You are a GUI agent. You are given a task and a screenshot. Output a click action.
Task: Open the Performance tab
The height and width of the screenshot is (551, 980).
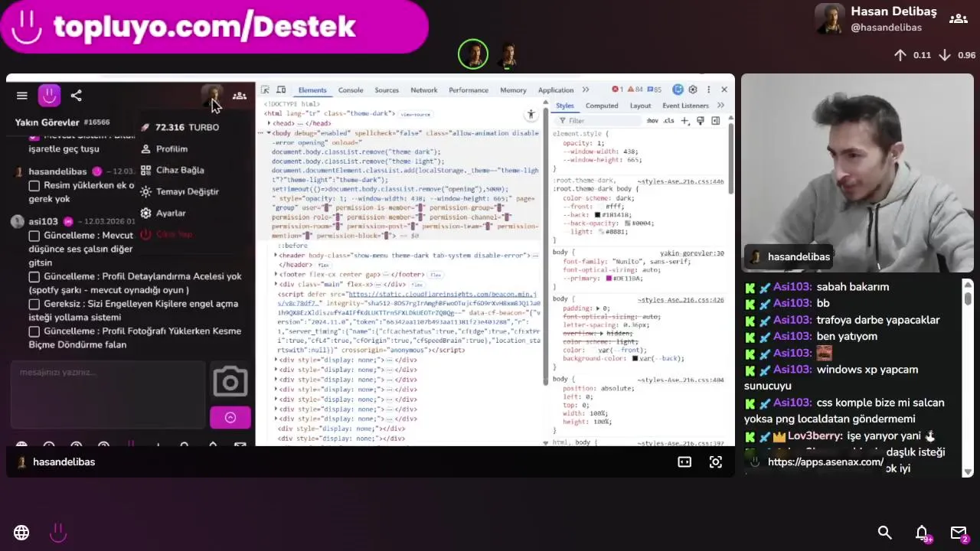point(469,90)
